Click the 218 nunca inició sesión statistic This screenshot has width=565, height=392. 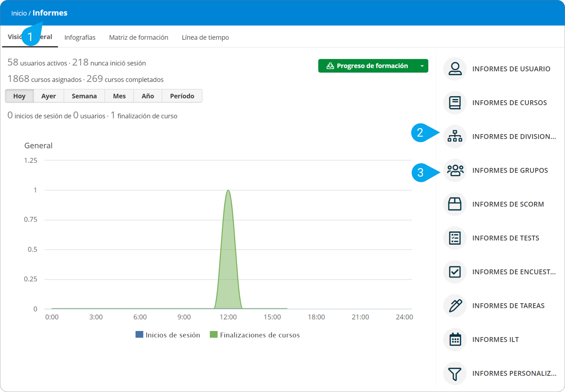click(x=109, y=62)
